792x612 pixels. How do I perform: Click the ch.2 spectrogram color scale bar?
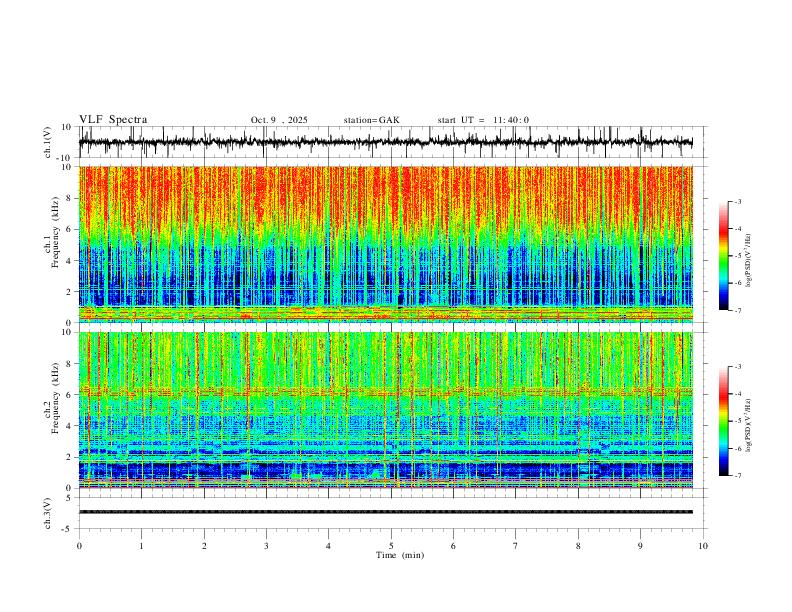[723, 421]
